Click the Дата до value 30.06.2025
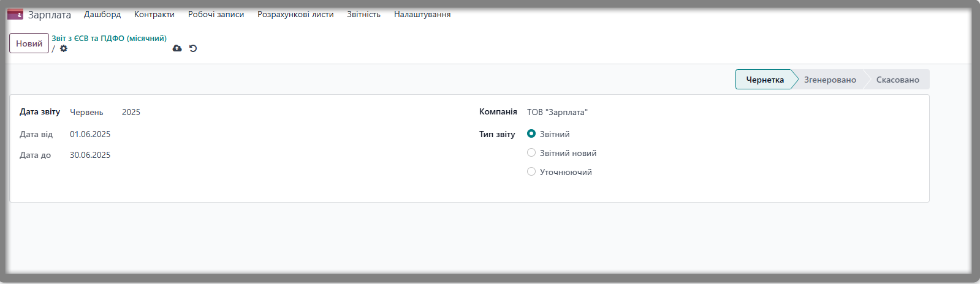The image size is (980, 284). pos(90,155)
